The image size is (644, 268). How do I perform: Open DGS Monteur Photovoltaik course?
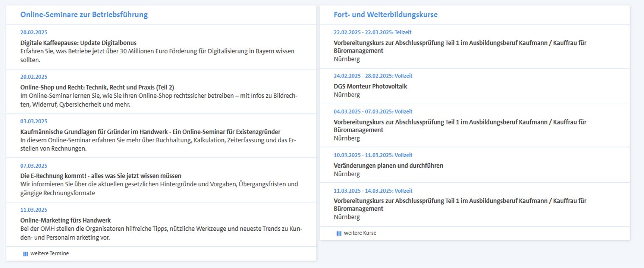370,86
